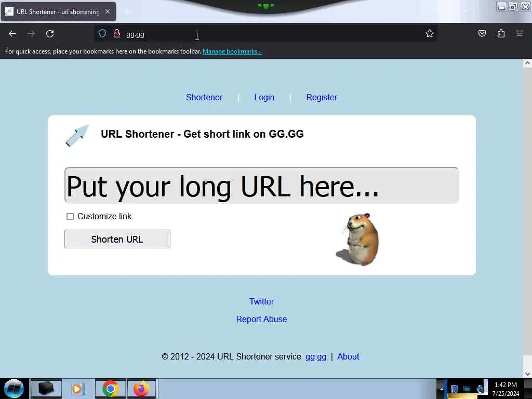
Task: Enable the Customize link checkbox
Action: (70, 217)
